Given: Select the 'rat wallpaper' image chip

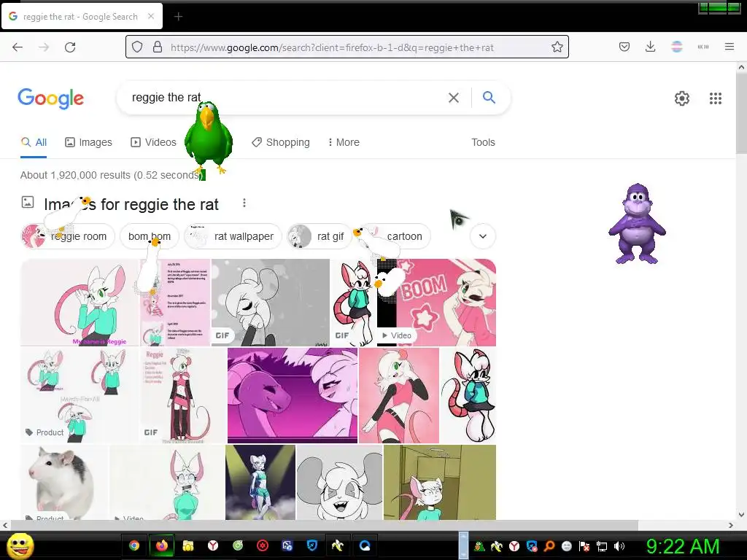Looking at the screenshot, I should tap(233, 236).
